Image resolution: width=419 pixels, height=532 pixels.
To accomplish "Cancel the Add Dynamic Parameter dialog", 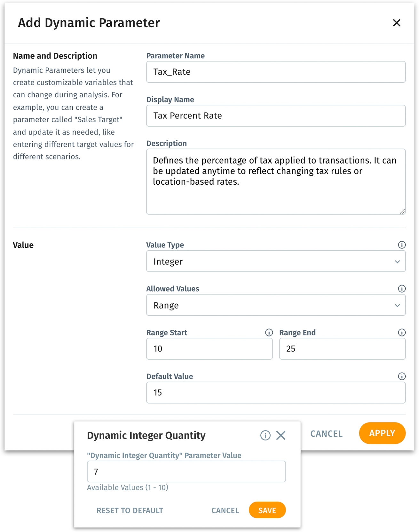I will (x=326, y=434).
